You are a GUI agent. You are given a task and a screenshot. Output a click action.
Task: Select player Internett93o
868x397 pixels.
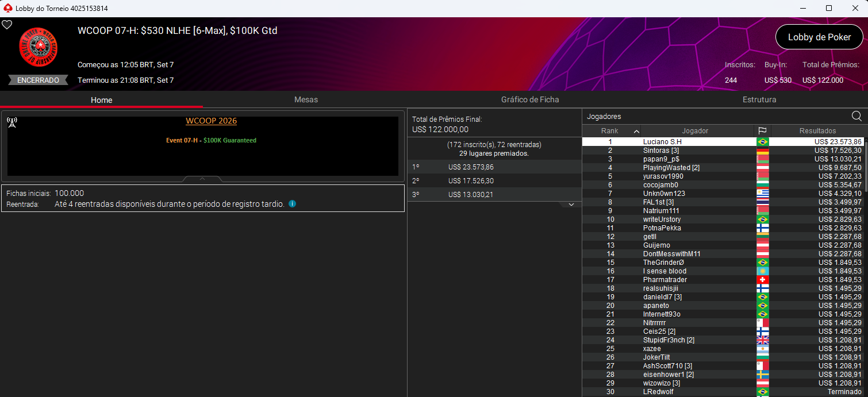723,314
